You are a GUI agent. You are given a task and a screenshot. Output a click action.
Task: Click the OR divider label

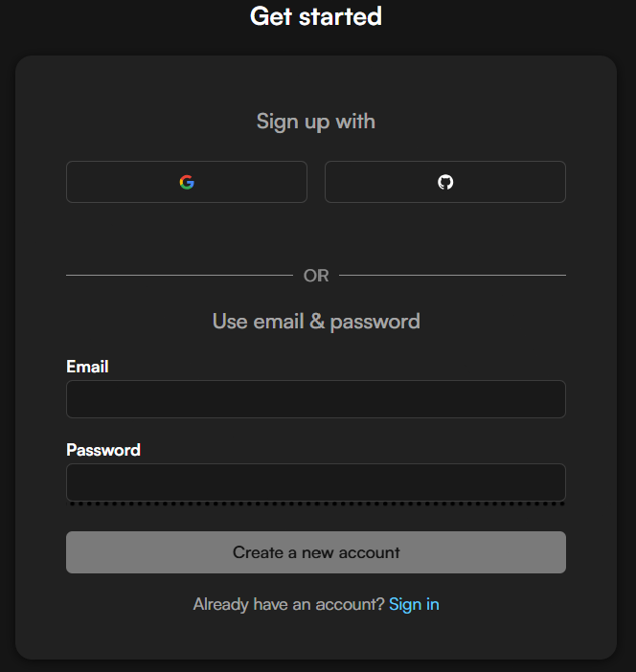(x=316, y=276)
